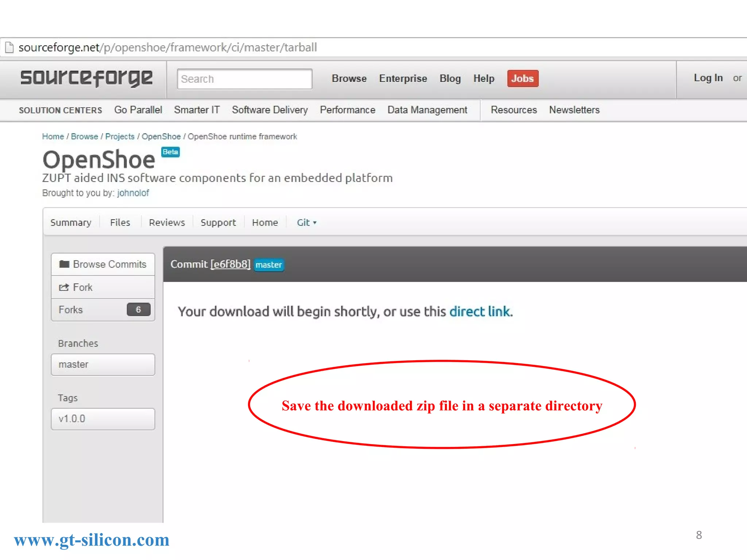
Task: Open the Data Management solution center
Action: click(427, 110)
